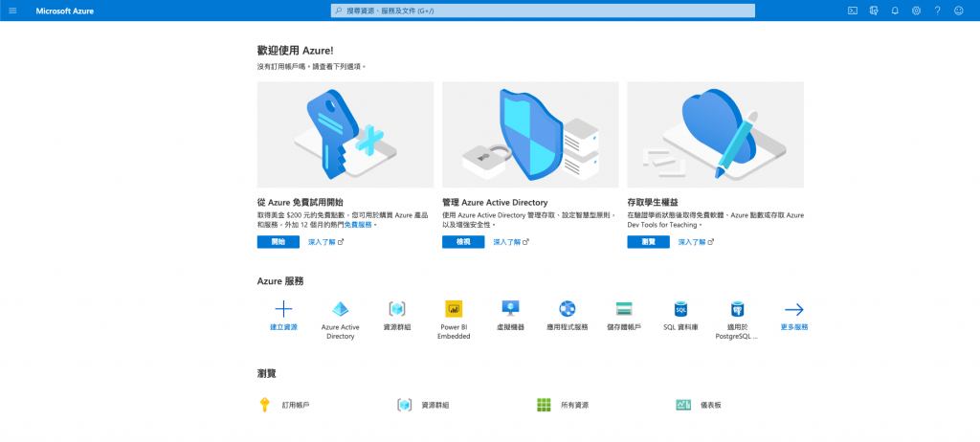Click the Active Directory shield illustration
This screenshot has width=980, height=442.
click(x=530, y=134)
